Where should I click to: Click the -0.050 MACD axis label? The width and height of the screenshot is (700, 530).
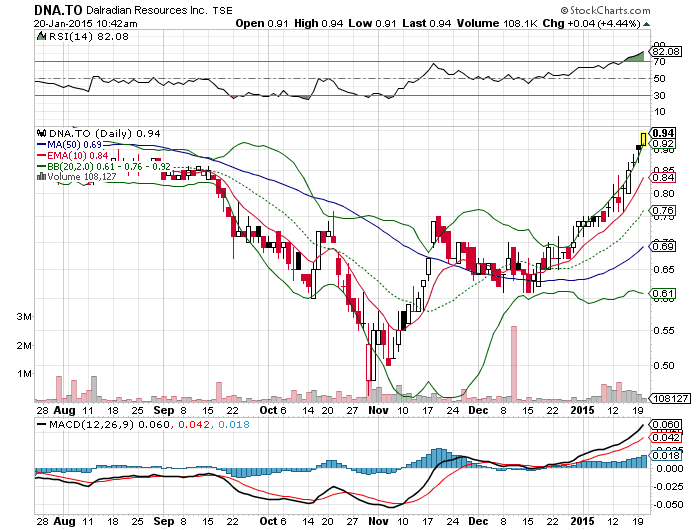(x=668, y=505)
